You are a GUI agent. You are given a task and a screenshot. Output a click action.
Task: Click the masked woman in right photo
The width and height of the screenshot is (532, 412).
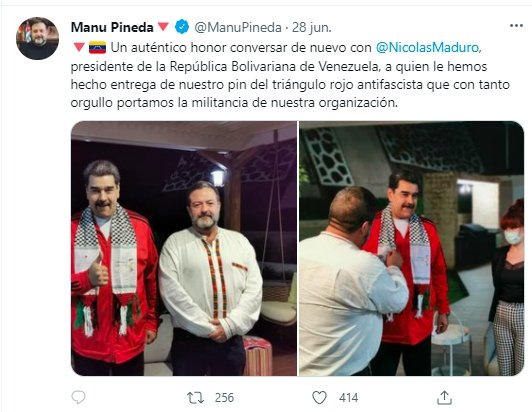(508, 287)
